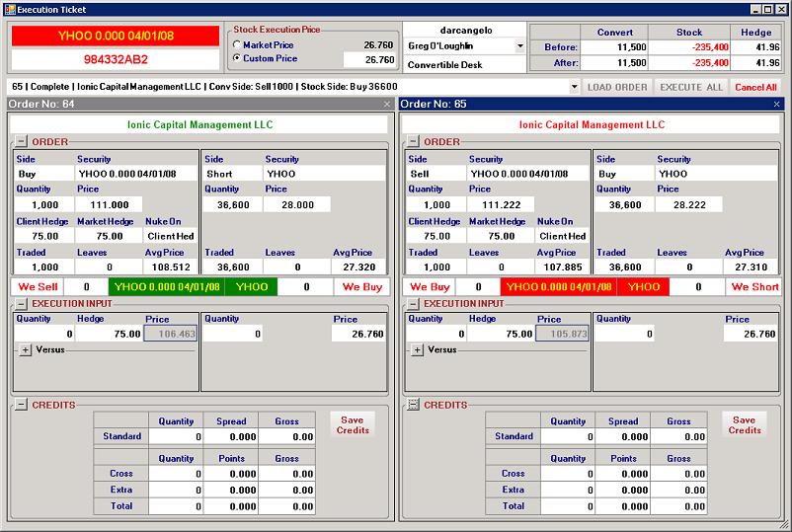Select the Custom Price radio button

(x=236, y=58)
